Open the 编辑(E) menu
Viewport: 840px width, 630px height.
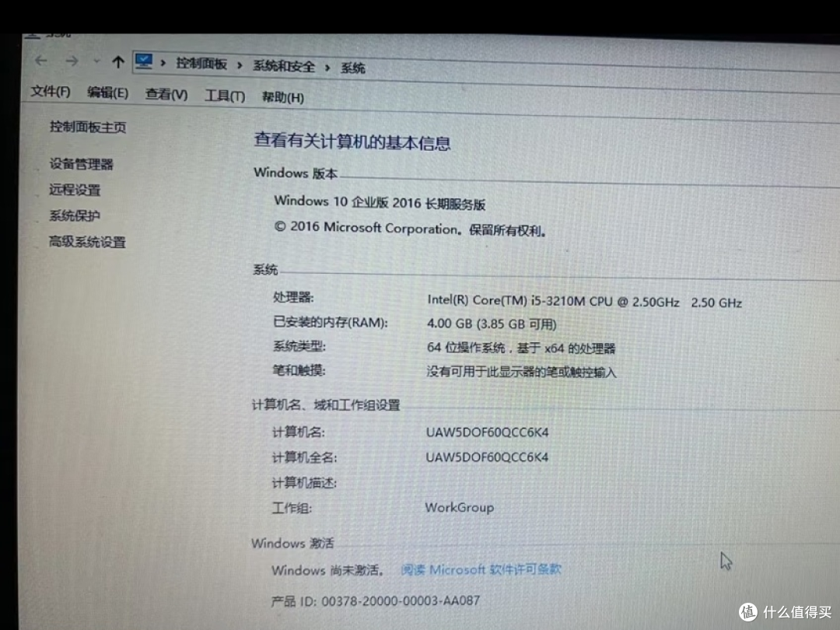[x=107, y=93]
